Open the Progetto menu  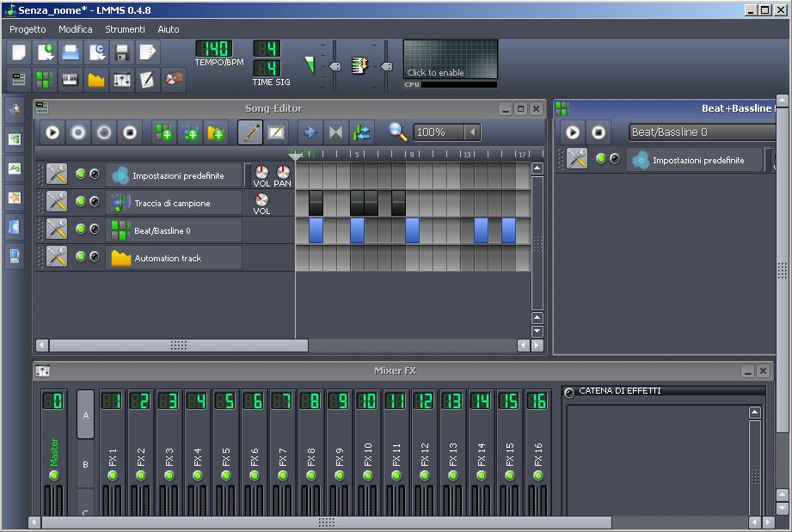coord(28,29)
